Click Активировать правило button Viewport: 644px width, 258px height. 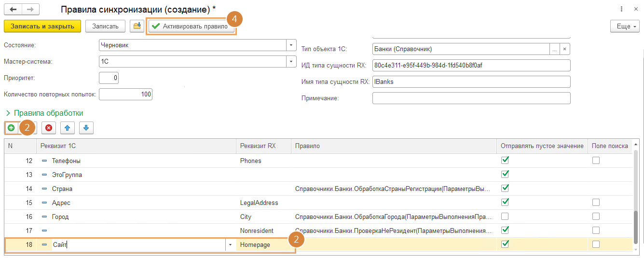[x=191, y=26]
